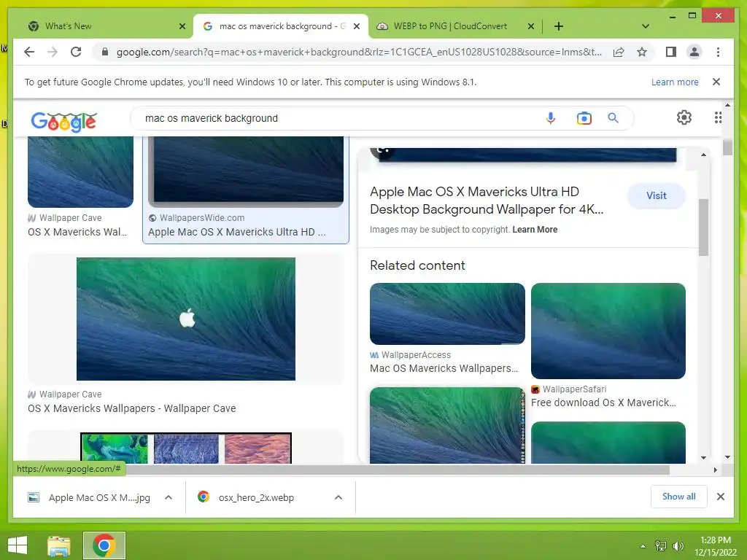
Task: Open File Explorer from the taskbar
Action: click(x=59, y=545)
